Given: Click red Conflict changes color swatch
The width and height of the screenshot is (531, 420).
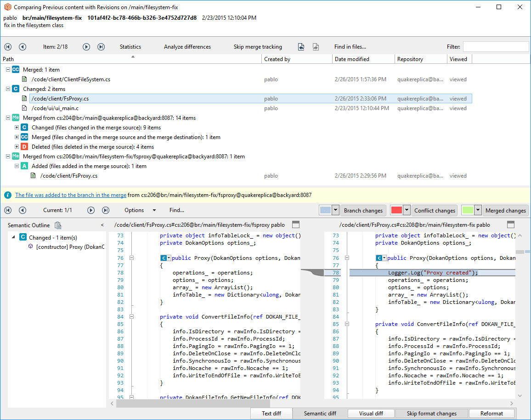Looking at the screenshot, I should (x=396, y=210).
